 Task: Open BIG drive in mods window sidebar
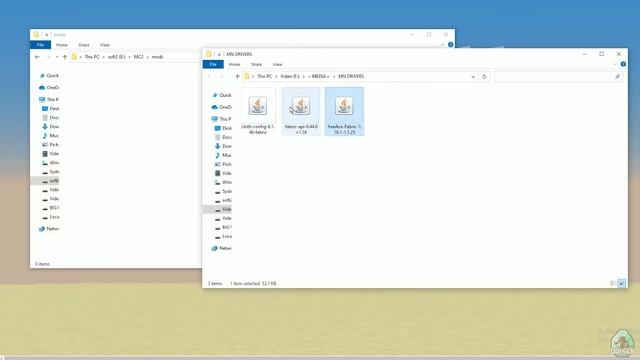coord(51,207)
